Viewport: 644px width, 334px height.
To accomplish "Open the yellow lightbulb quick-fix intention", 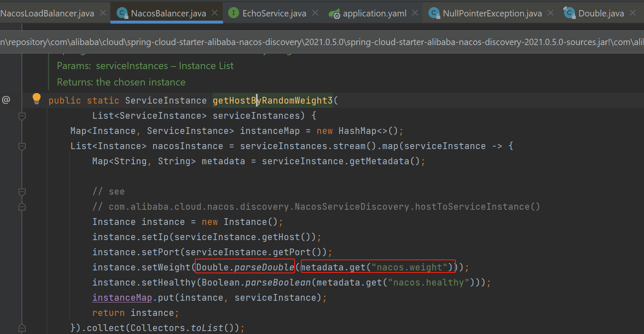I will tap(37, 99).
